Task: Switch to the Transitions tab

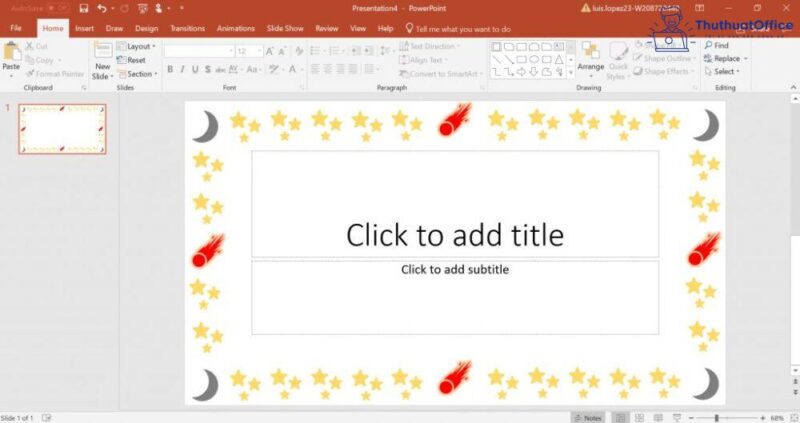Action: coord(188,29)
